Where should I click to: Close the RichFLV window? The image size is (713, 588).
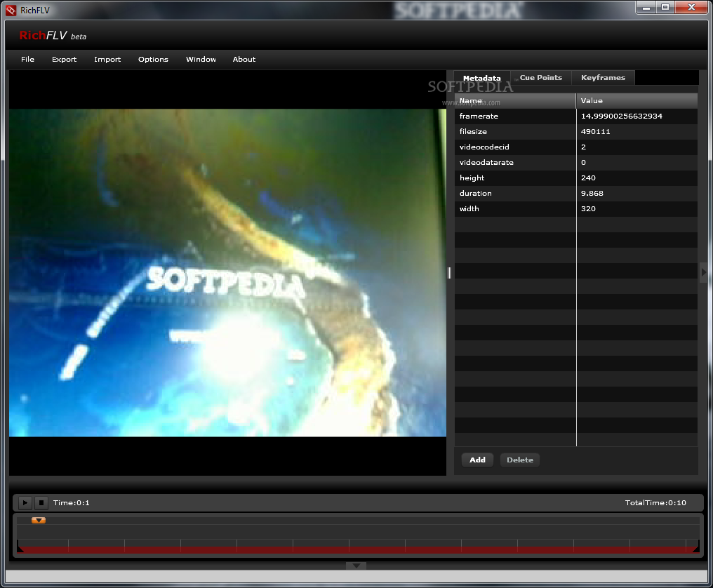tap(691, 8)
